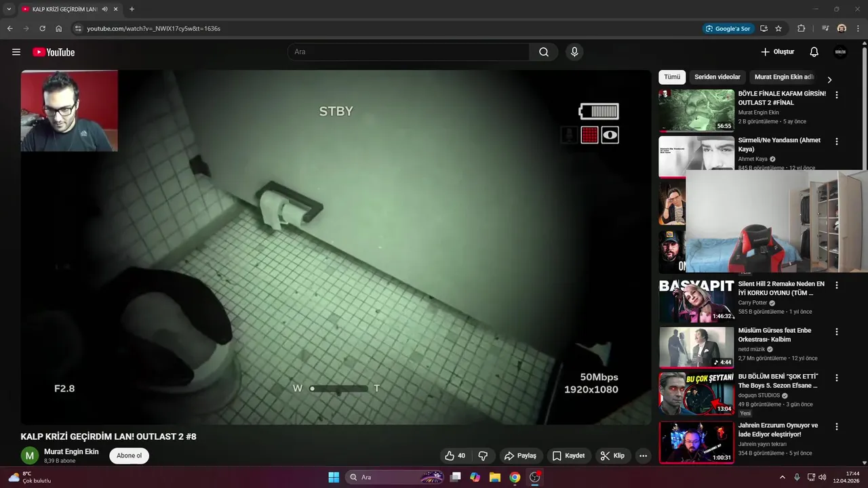Open options for Müslüm Gürses Kalbim video

[x=837, y=331]
